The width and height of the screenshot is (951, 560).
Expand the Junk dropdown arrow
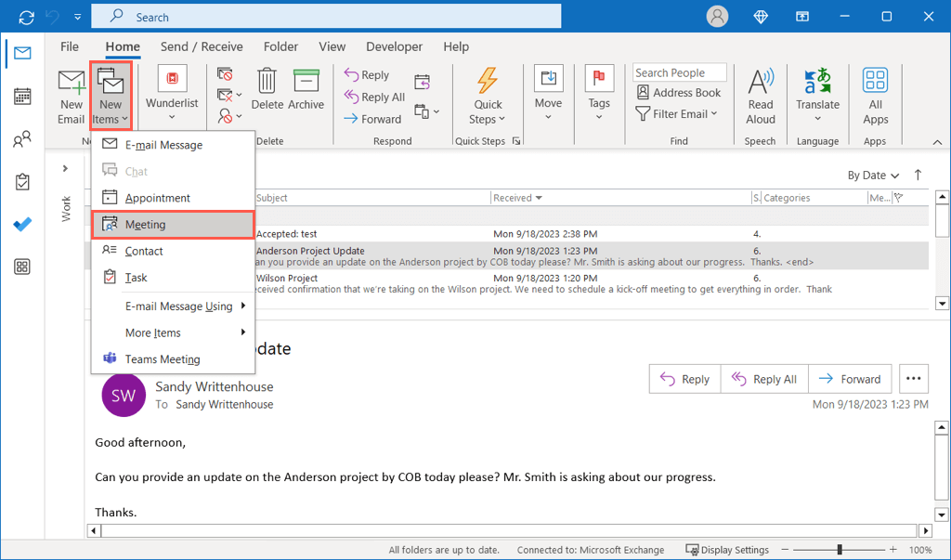click(x=239, y=116)
